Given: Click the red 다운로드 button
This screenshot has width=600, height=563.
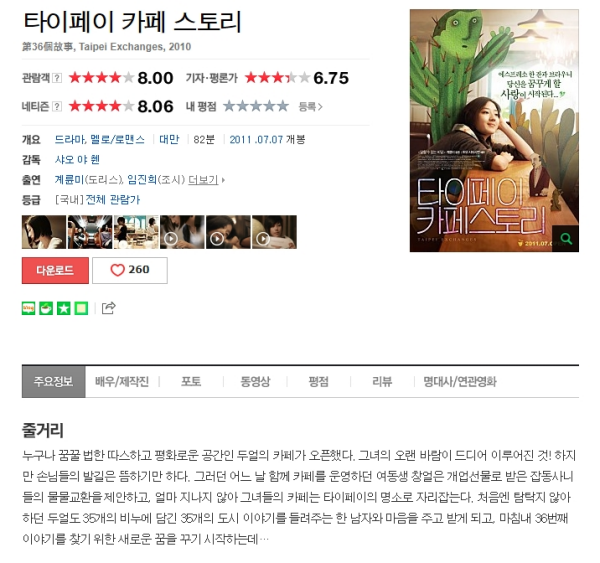Looking at the screenshot, I should pos(55,270).
